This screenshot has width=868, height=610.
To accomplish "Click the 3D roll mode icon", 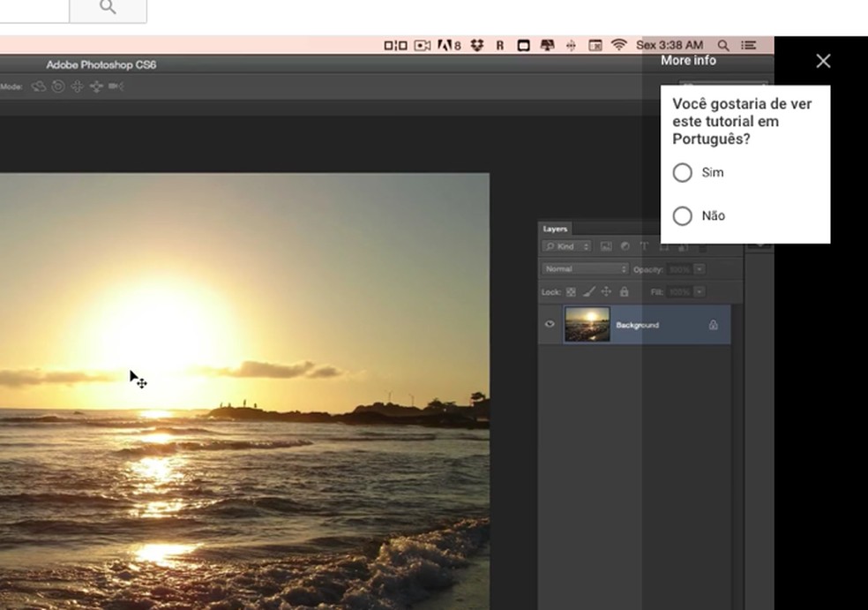I will (58, 87).
